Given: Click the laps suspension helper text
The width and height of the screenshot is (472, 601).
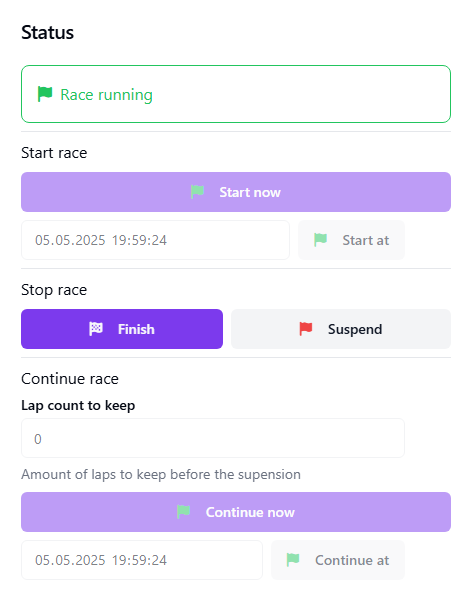Looking at the screenshot, I should (x=161, y=475).
